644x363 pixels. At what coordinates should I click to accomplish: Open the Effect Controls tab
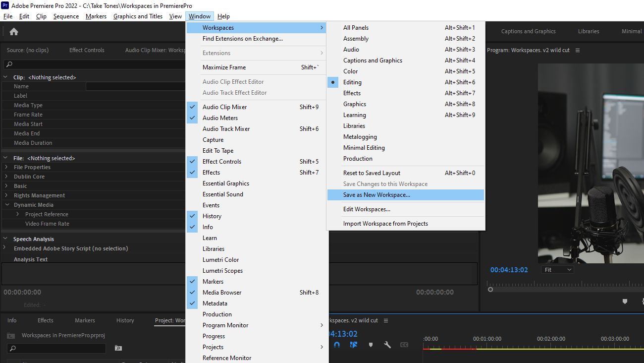(x=87, y=50)
